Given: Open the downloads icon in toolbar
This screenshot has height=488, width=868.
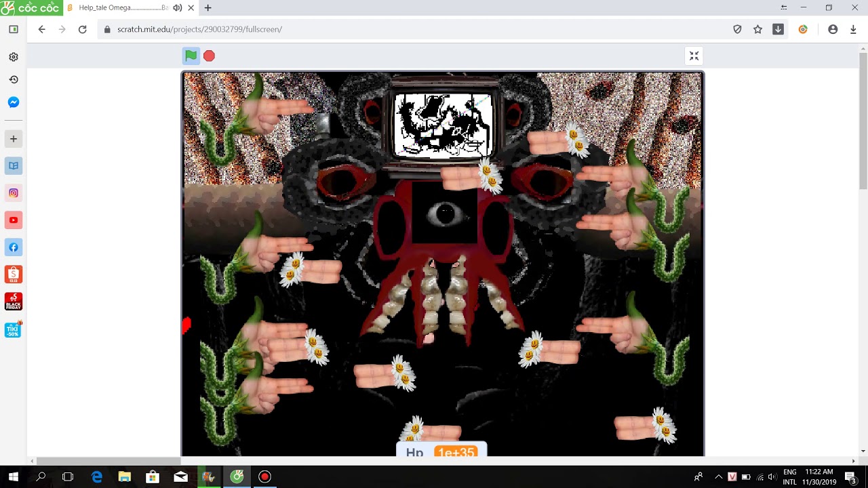Looking at the screenshot, I should tap(853, 29).
